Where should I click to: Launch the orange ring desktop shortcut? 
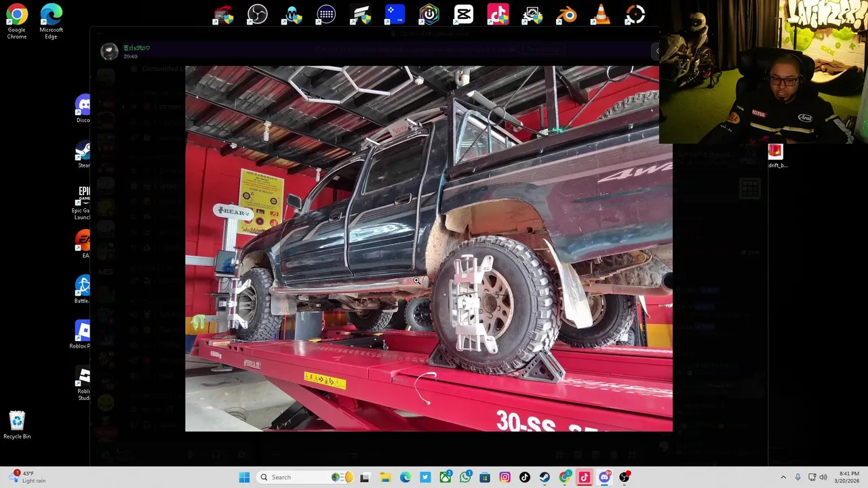pos(635,14)
